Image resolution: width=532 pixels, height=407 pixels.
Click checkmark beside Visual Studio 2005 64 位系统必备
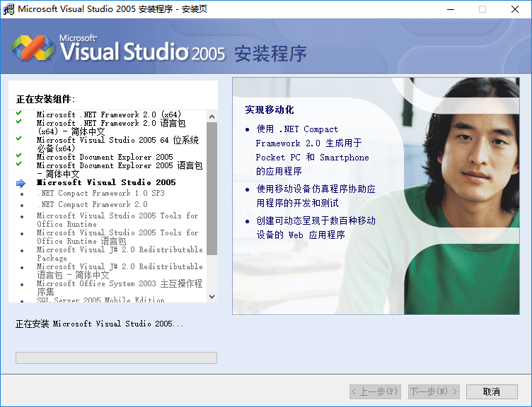[x=19, y=138]
